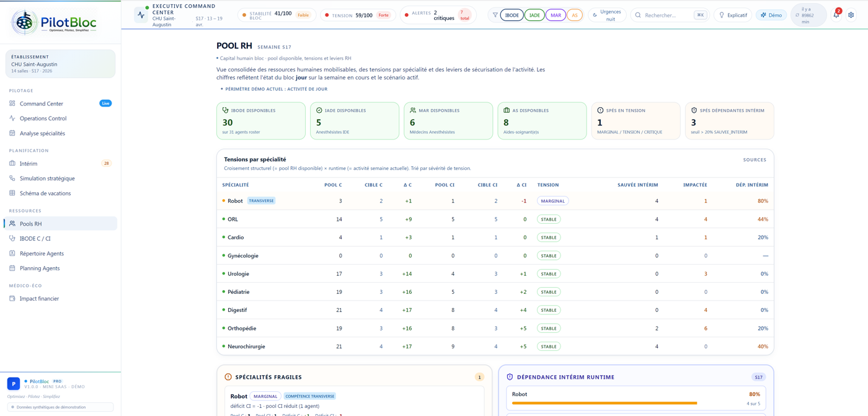This screenshot has width=868, height=416.
Task: Open Intérim planning section
Action: point(60,164)
